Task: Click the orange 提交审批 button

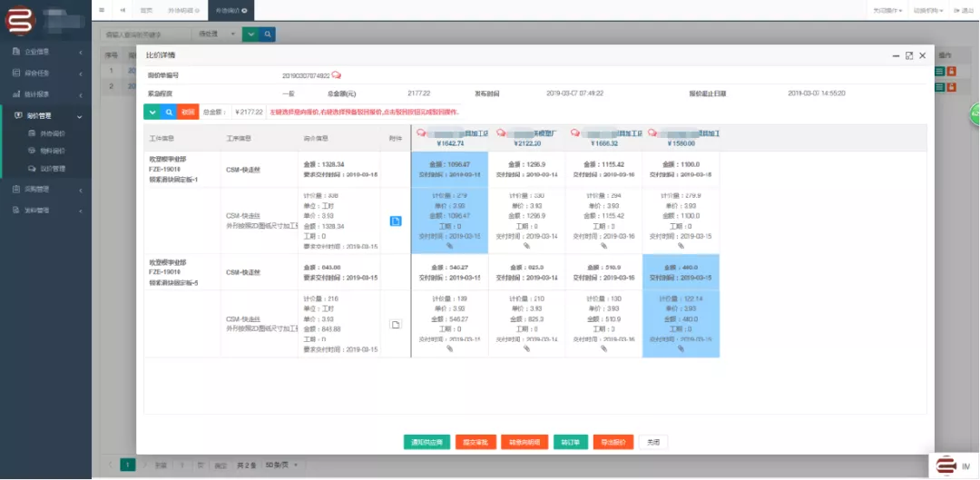Action: [x=475, y=443]
